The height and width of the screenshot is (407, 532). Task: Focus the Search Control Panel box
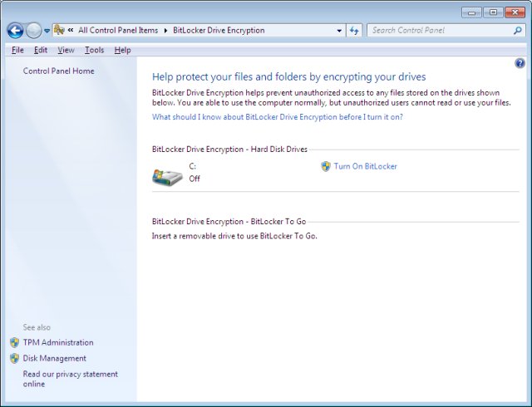coord(440,30)
